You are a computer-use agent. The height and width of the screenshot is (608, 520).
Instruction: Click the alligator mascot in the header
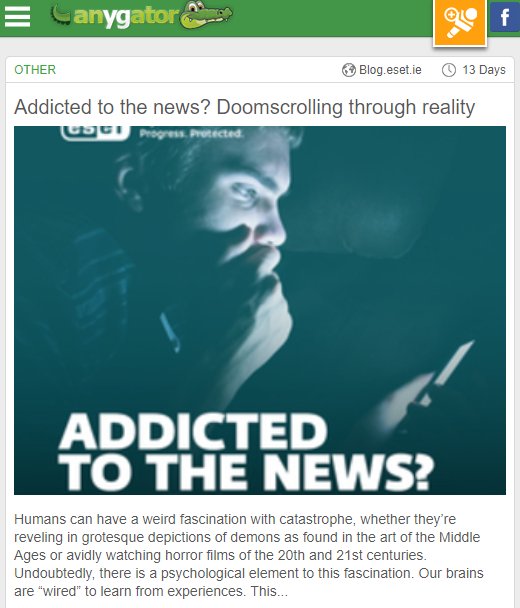tap(207, 15)
